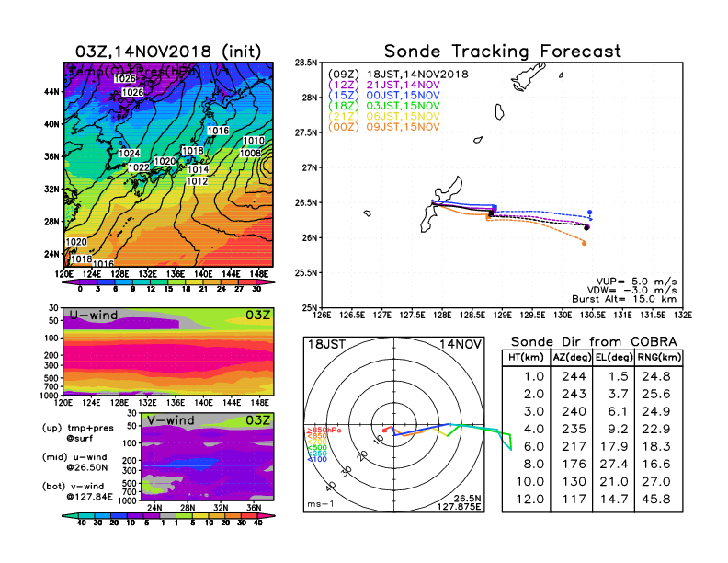Click elevation value 17.9 in the table
This screenshot has width=728, height=563.
(614, 447)
